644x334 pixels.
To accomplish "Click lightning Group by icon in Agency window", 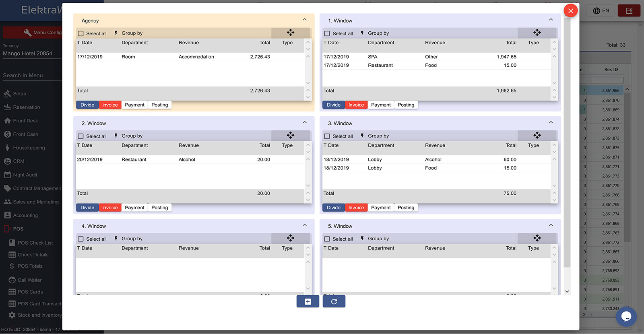I will 116,33.
